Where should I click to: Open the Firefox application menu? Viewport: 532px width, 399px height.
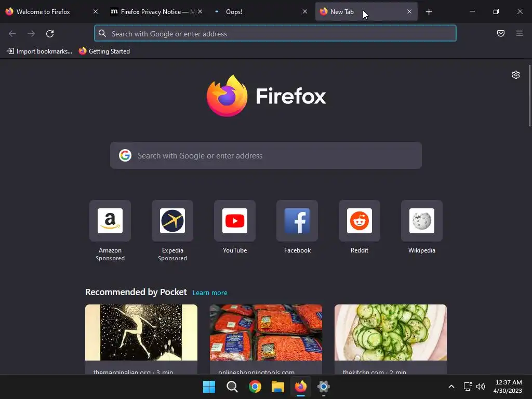pyautogui.click(x=520, y=33)
